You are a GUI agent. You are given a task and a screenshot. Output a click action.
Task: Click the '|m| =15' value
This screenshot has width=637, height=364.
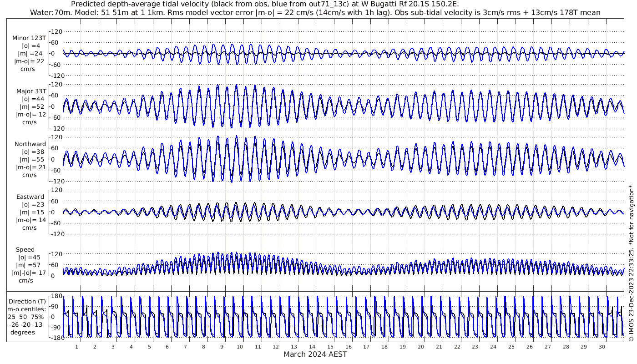[x=31, y=212]
